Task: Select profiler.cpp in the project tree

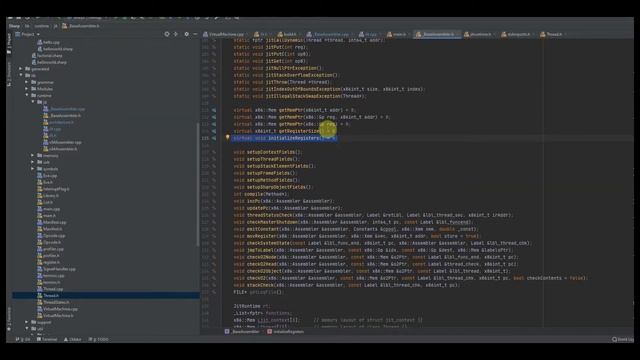Action: pos(51,249)
